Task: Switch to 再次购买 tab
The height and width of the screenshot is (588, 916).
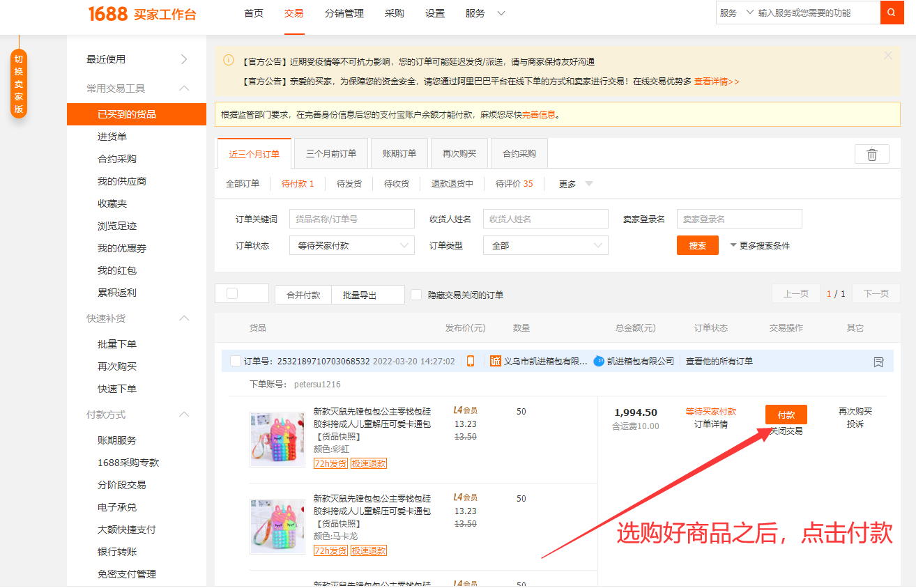Action: [459, 153]
